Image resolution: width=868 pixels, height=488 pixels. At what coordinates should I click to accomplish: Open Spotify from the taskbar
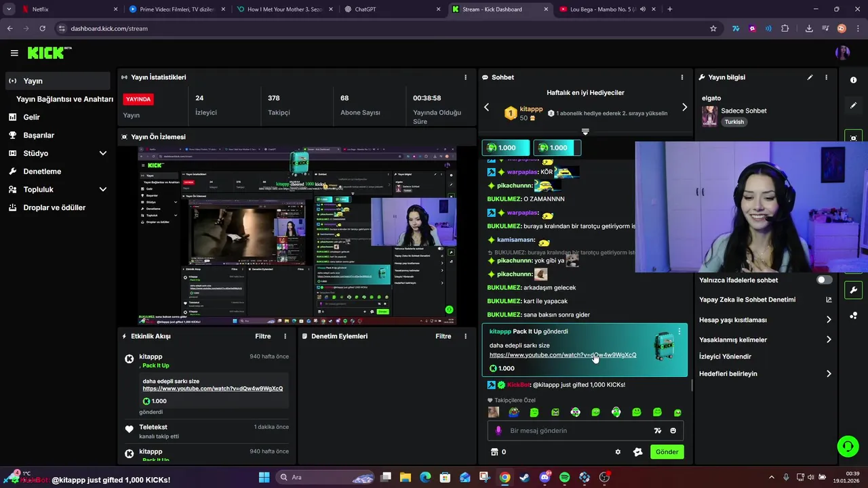564,477
